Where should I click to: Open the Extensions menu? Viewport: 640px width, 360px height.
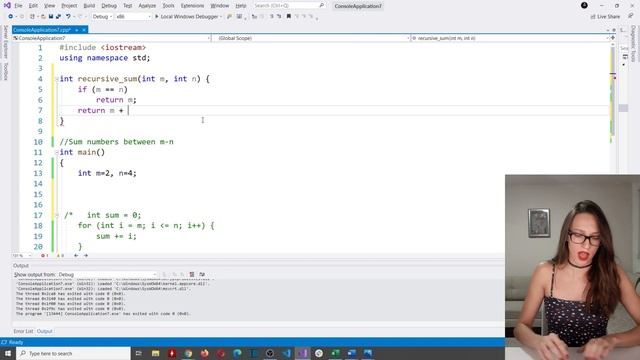coord(192,6)
